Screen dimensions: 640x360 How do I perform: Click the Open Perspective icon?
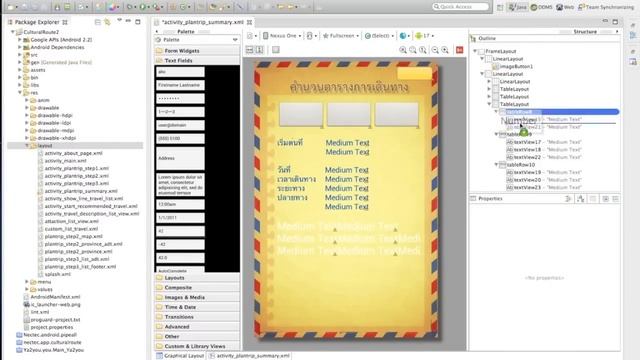coord(500,7)
